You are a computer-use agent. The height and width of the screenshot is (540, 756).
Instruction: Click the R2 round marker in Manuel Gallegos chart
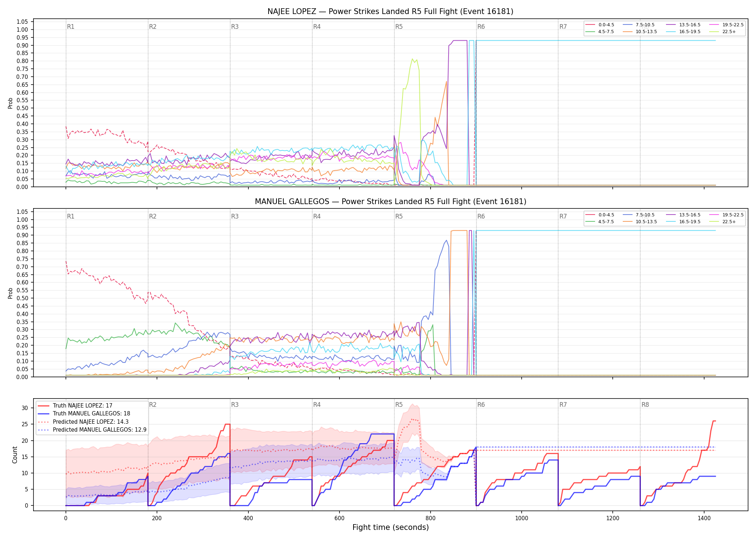click(x=153, y=216)
